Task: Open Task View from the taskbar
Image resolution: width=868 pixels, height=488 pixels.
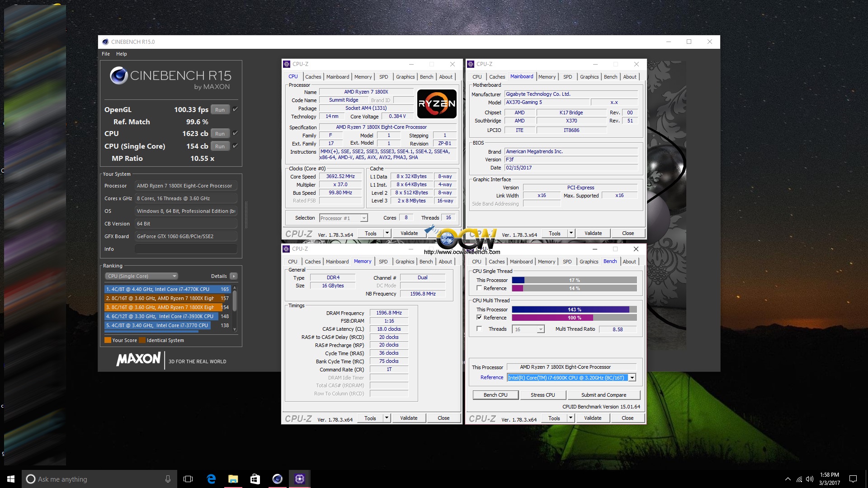Action: pyautogui.click(x=188, y=479)
